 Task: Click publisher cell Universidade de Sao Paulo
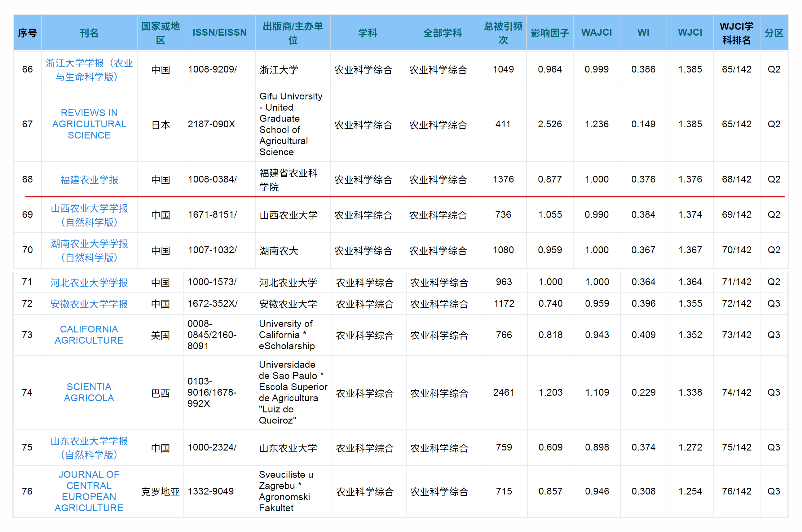(293, 392)
